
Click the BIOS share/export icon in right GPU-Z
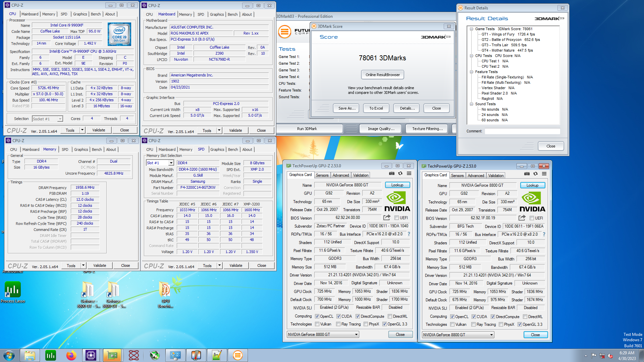click(x=522, y=218)
